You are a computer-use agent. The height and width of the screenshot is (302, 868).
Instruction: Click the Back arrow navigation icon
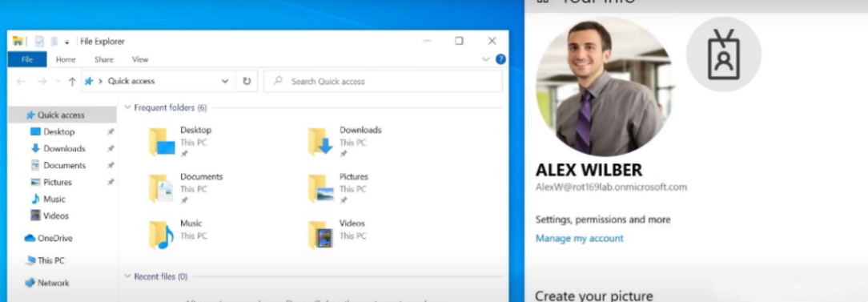click(x=21, y=82)
